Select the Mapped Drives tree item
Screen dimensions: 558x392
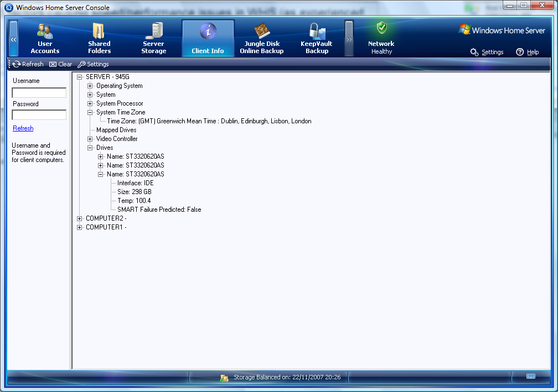point(116,130)
